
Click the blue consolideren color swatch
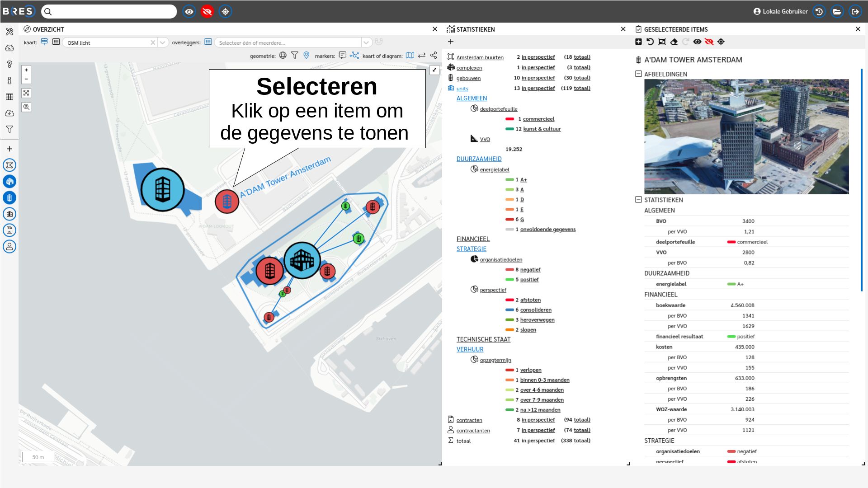(509, 310)
